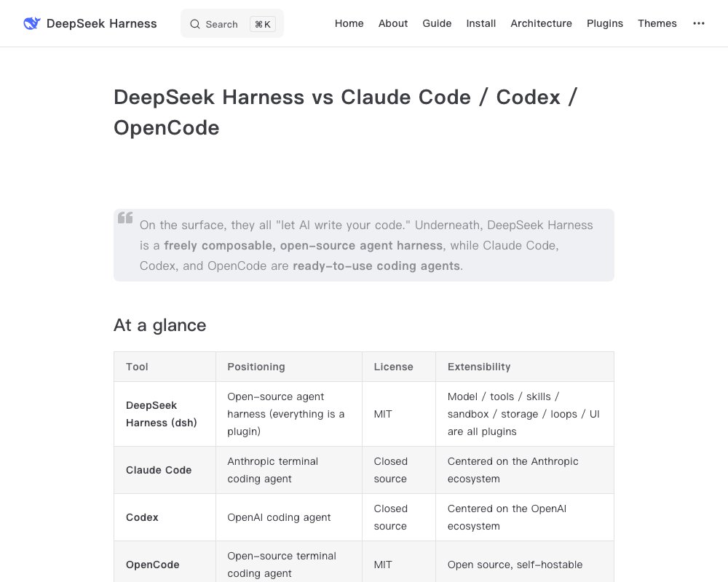Screen dimensions: 728x582
Task: Go to the Themes nav item
Action: tap(657, 23)
